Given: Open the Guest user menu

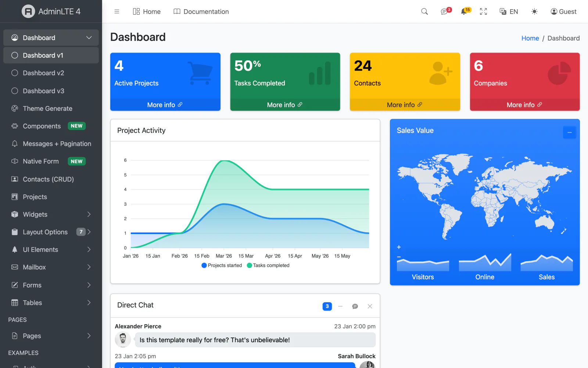Looking at the screenshot, I should [x=563, y=11].
